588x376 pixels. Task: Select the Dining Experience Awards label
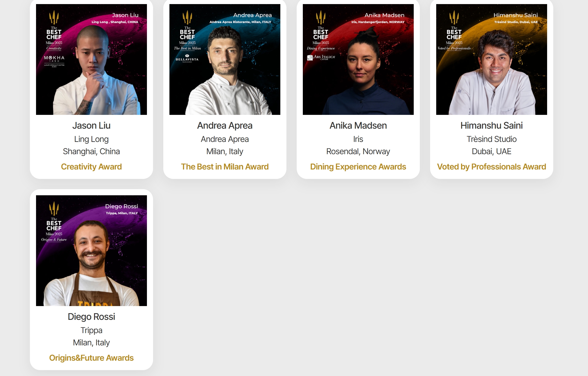[358, 167]
